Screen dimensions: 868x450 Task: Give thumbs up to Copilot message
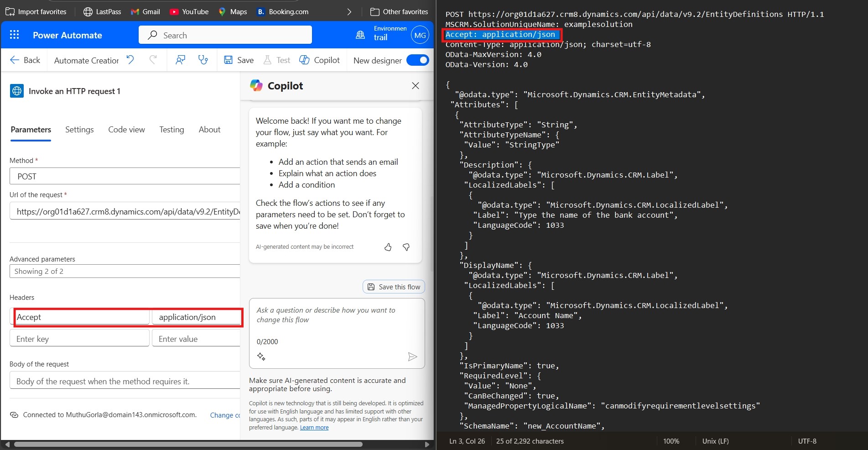tap(388, 247)
